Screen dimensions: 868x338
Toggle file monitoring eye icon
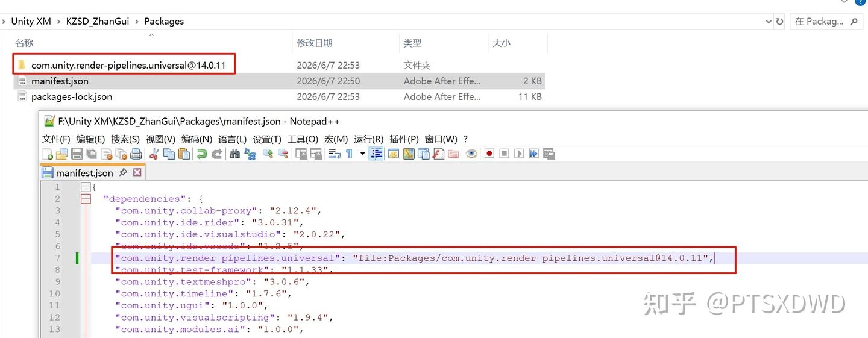tap(471, 154)
